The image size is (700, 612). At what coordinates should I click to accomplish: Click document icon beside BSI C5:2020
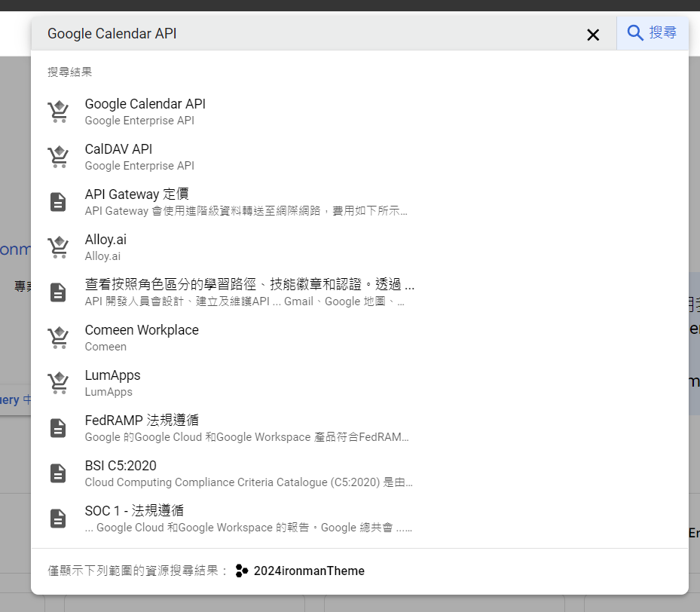(x=58, y=473)
